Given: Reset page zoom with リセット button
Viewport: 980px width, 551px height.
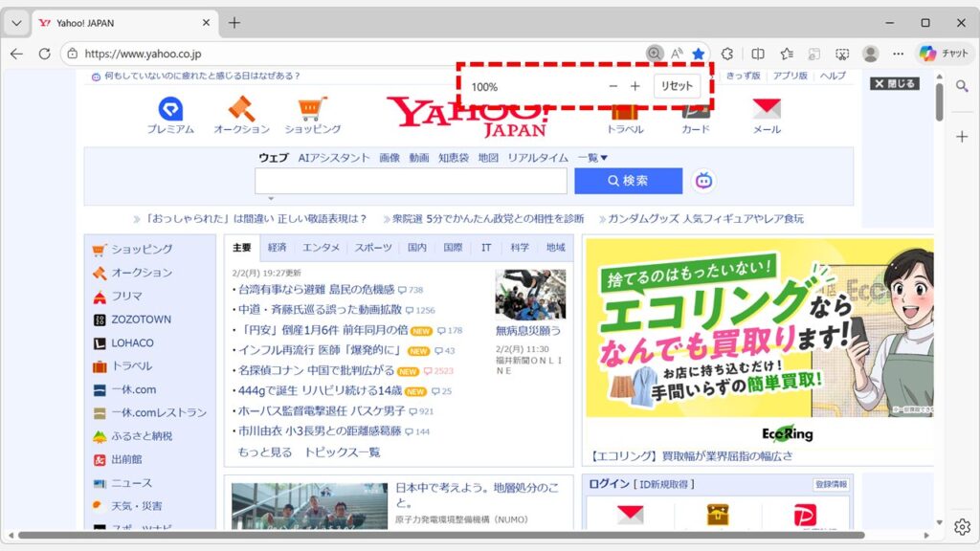Looking at the screenshot, I should (x=677, y=85).
